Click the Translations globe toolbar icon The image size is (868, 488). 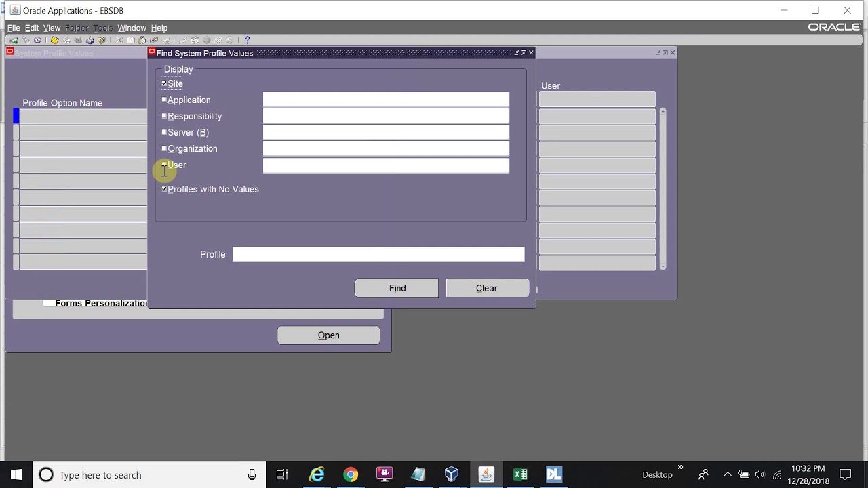(x=206, y=41)
